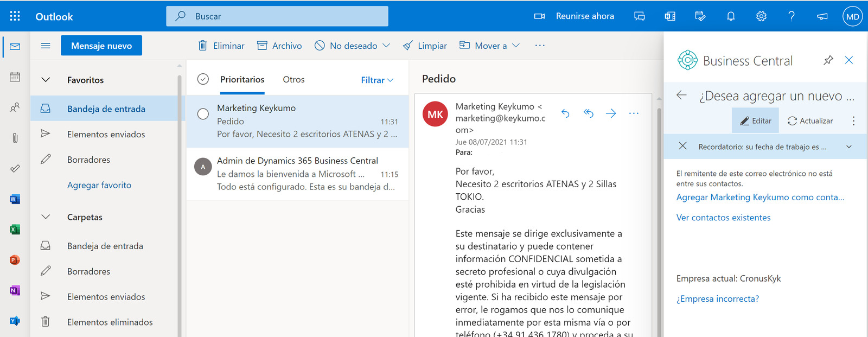Click the Ver contactos existentes link
This screenshot has width=868, height=337.
(723, 218)
